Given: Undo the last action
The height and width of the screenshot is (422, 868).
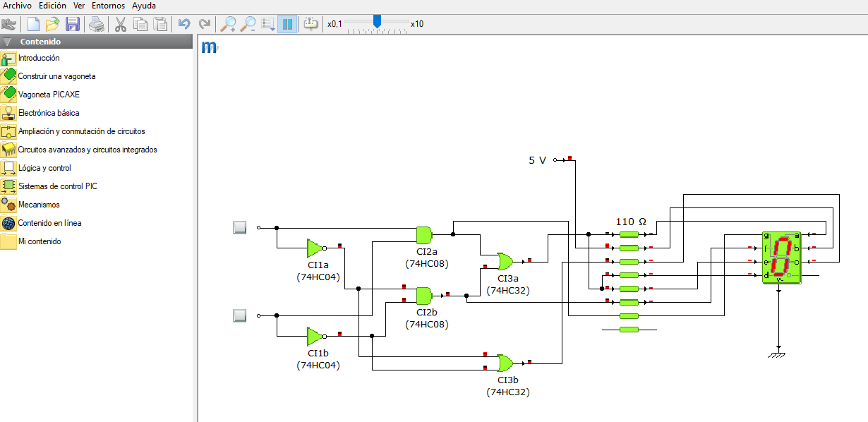Looking at the screenshot, I should click(184, 24).
